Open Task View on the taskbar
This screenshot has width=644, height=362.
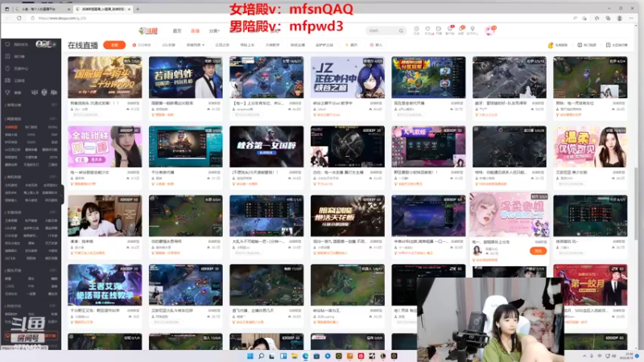pos(272,356)
